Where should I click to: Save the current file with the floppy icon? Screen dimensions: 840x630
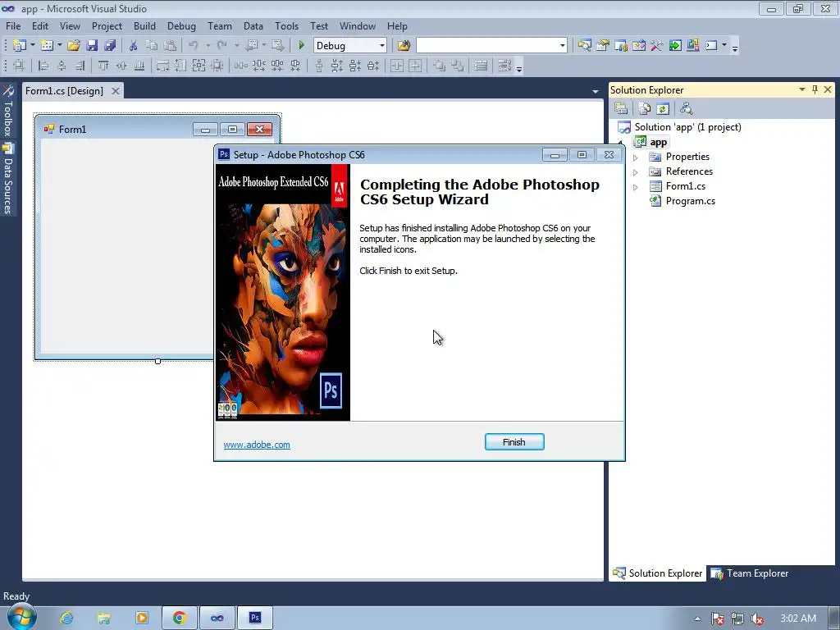pyautogui.click(x=92, y=46)
